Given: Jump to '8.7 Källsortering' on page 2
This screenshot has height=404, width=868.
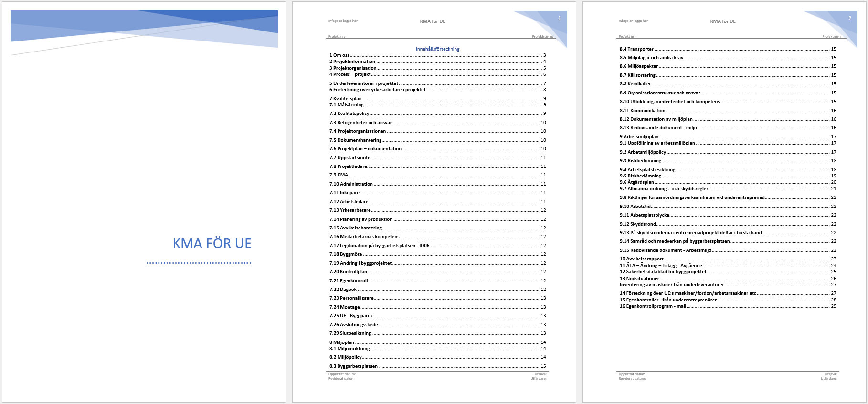Looking at the screenshot, I should click(x=637, y=75).
